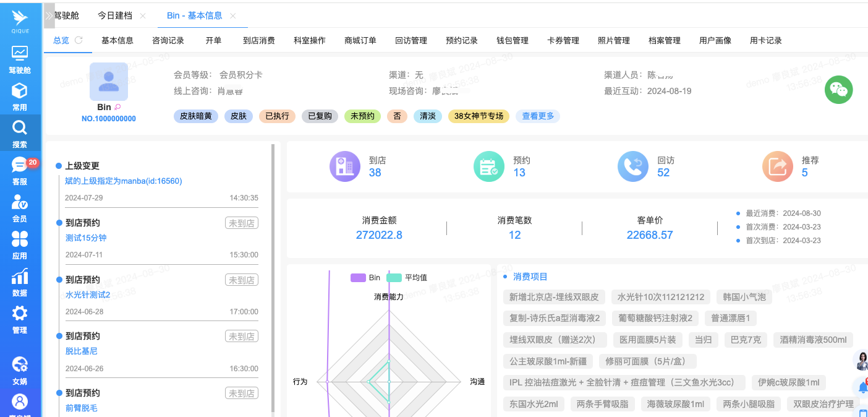Image resolution: width=868 pixels, height=417 pixels.
Task: Expand tags with 查看更多
Action: (x=538, y=116)
